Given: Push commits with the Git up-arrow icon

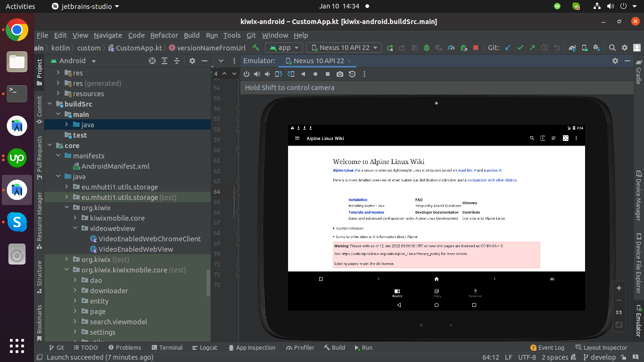Looking at the screenshot, I should click(x=531, y=48).
